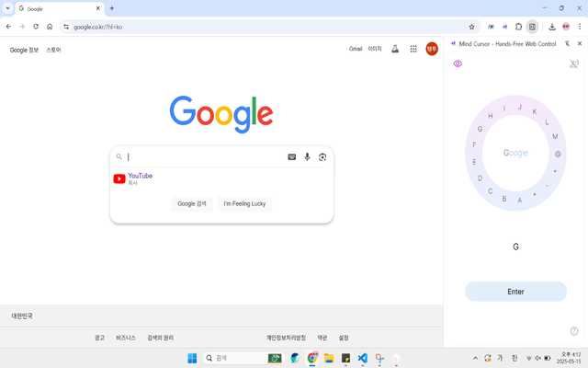Open the Extensions puzzle icon
The image size is (588, 368).
click(518, 27)
